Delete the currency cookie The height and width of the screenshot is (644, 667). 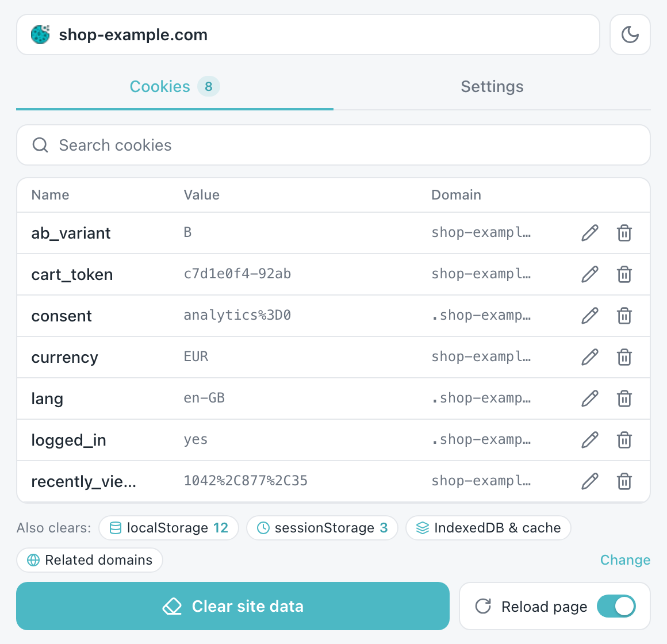pyautogui.click(x=624, y=357)
